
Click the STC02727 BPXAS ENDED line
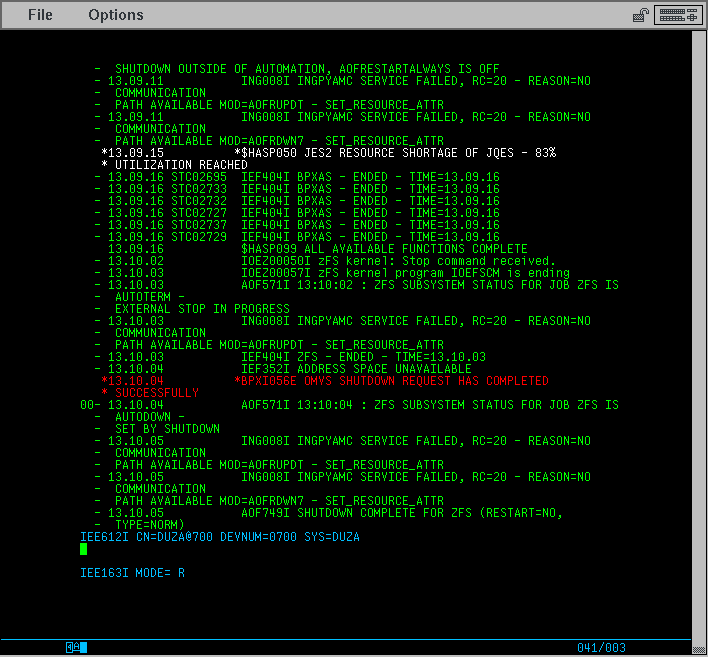(297, 213)
